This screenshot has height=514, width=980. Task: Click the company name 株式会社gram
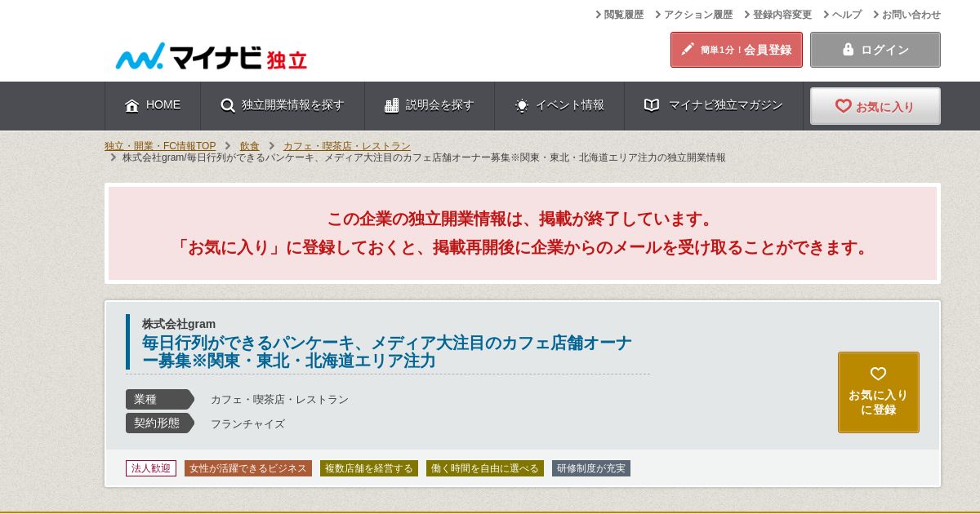179,324
